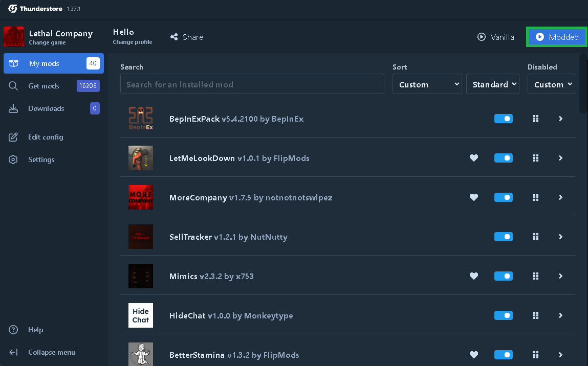Image resolution: width=588 pixels, height=366 pixels.
Task: Open the Help page
Action: coord(54,330)
